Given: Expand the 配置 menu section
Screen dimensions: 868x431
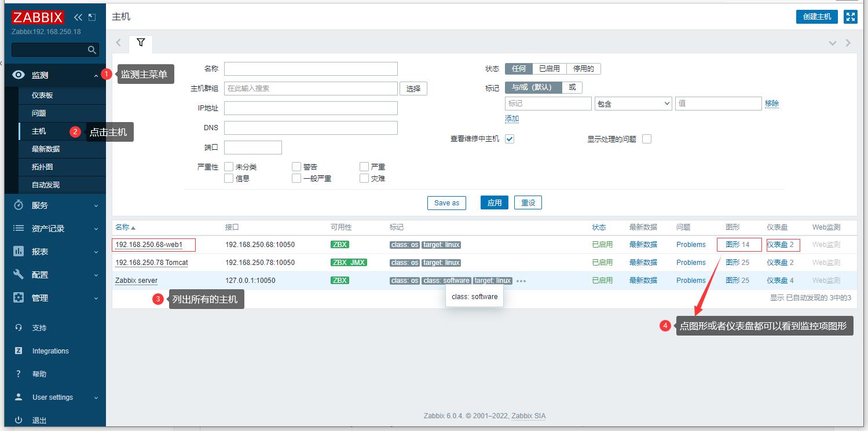Looking at the screenshot, I should tap(96, 275).
